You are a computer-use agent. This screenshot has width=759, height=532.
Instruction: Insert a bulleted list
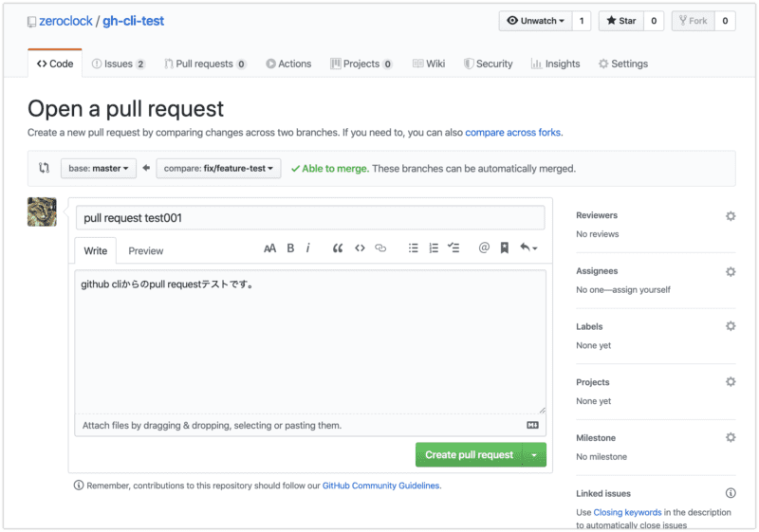413,248
